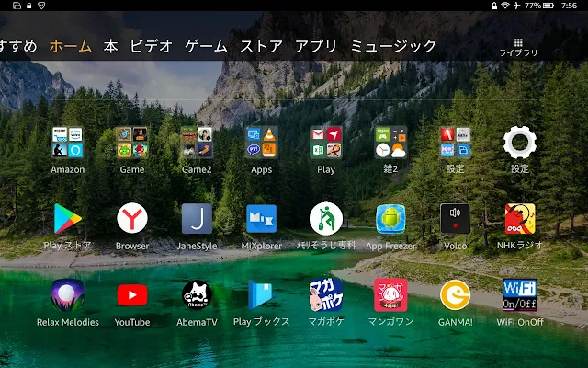Screen dimensions: 588x368
Task: Switch to the アプリ tab
Action: click(316, 47)
